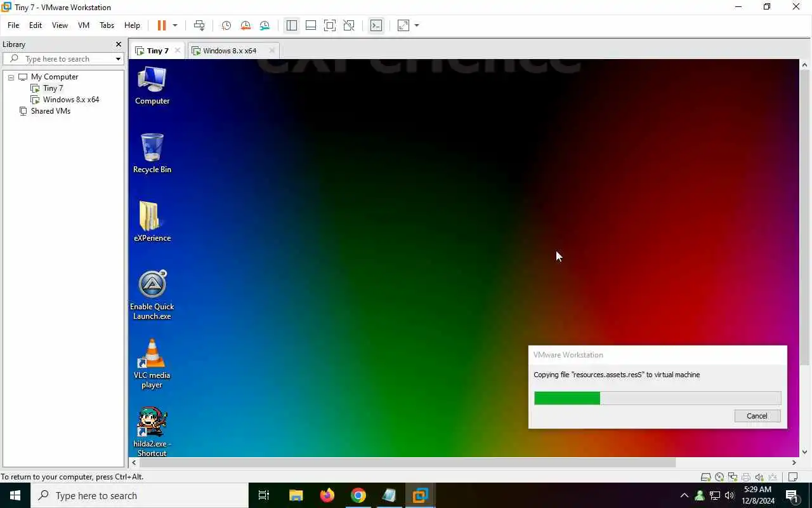Open the system volume control
Screen dimensions: 812x508
(730, 495)
